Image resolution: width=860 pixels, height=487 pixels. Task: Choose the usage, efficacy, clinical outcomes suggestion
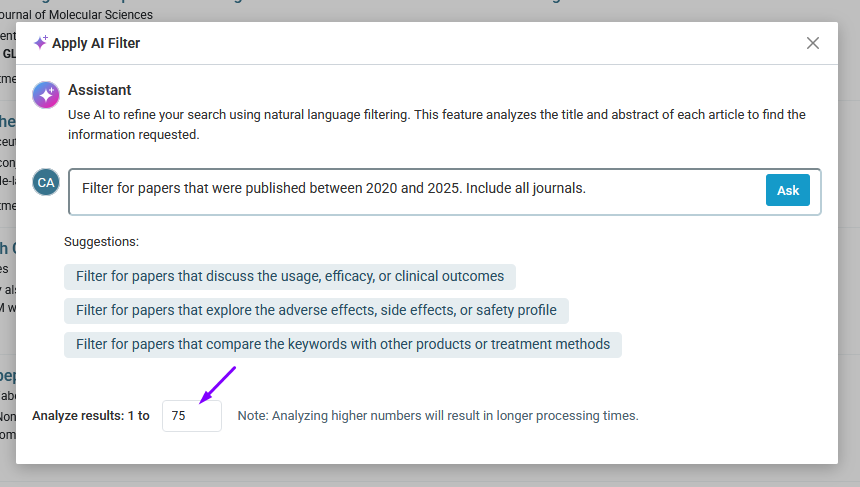pos(290,276)
